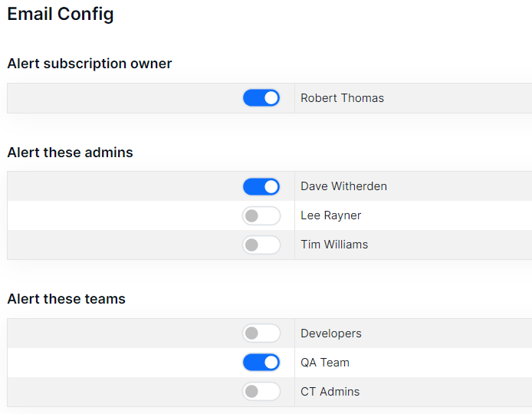The image size is (532, 414).
Task: Switch on Tim Williams alert toggle
Action: [261, 245]
